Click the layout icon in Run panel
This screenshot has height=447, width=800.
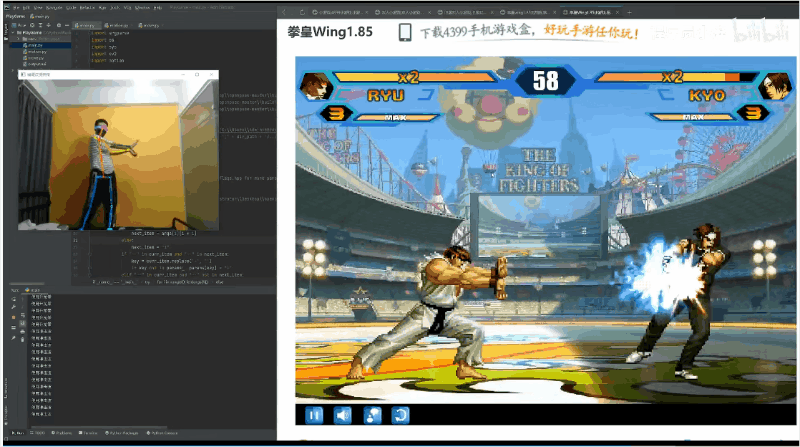click(x=13, y=328)
